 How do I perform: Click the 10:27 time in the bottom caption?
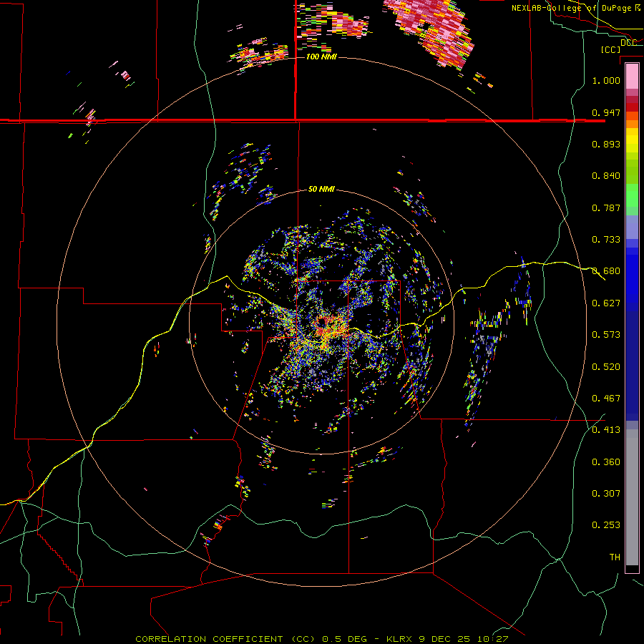(x=493, y=639)
